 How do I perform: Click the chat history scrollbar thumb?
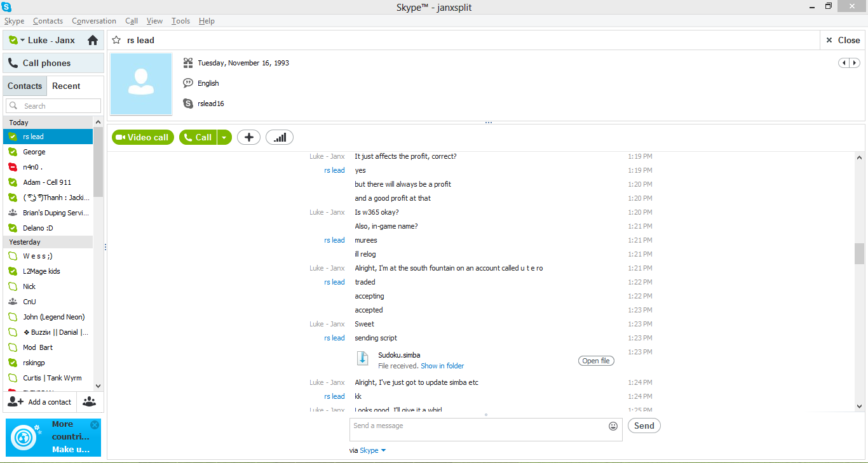[x=859, y=253]
